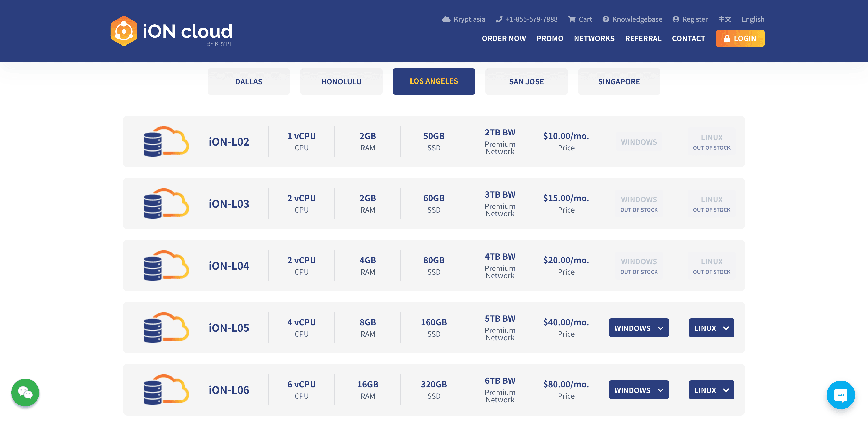Click the Krypt.asia cloud icon
Viewport: 868px width, 422px height.
click(446, 19)
